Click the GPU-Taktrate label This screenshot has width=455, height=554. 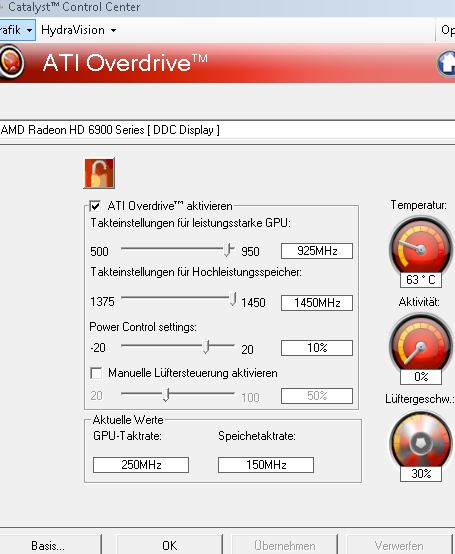(x=128, y=436)
